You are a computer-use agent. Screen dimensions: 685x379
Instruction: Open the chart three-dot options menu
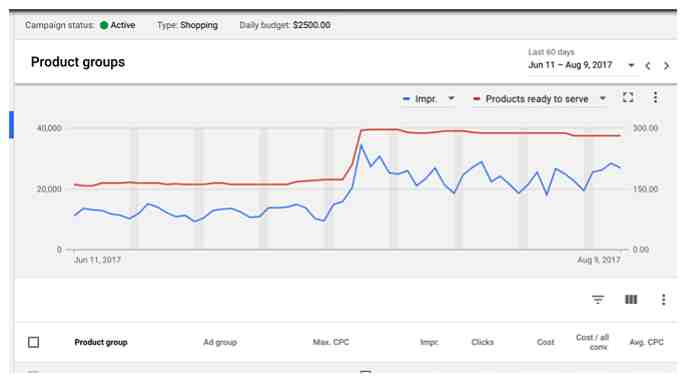point(655,97)
